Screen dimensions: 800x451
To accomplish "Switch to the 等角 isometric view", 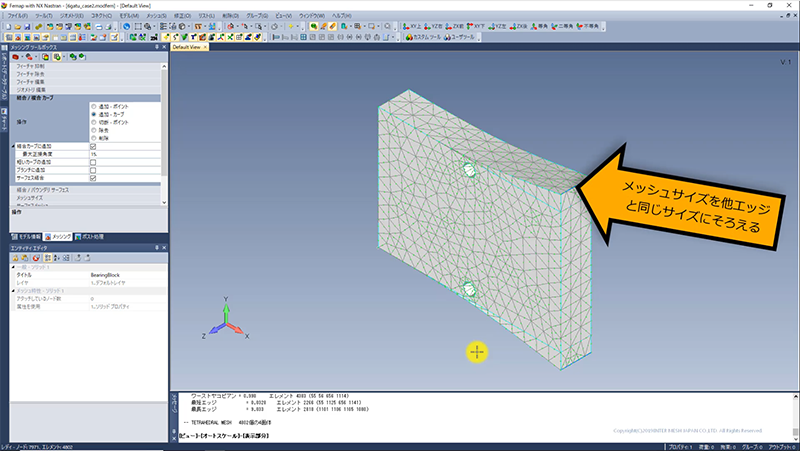I will click(539, 26).
